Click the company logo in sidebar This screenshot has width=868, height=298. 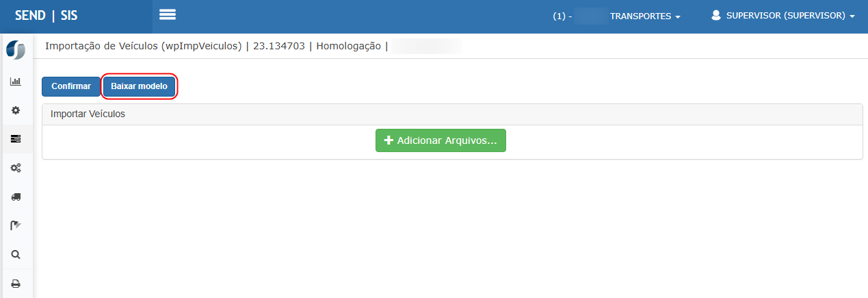tap(15, 50)
